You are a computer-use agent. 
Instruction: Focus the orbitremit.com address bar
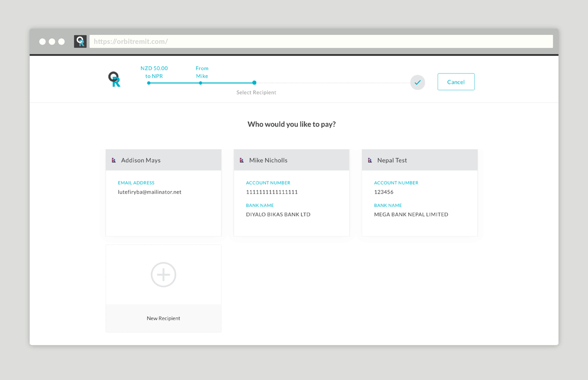[321, 42]
